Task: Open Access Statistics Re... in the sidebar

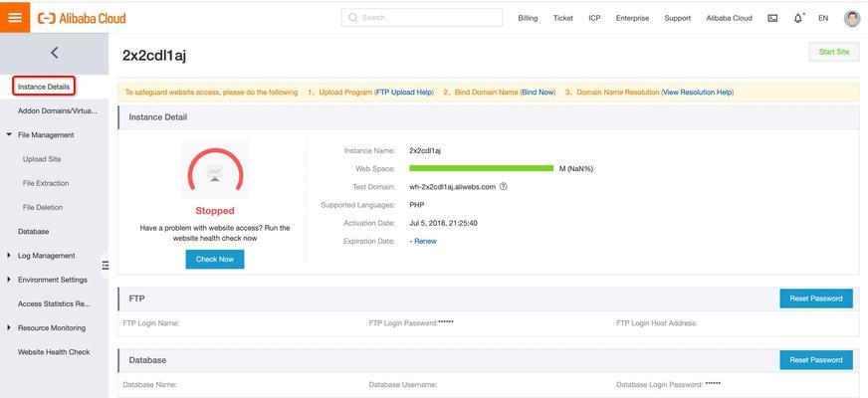Action: click(x=54, y=303)
